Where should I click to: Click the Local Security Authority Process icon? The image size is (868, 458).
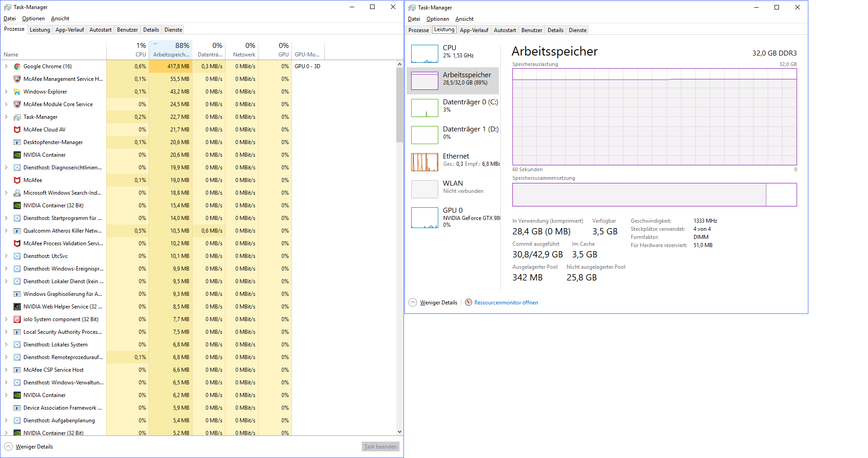(x=17, y=332)
